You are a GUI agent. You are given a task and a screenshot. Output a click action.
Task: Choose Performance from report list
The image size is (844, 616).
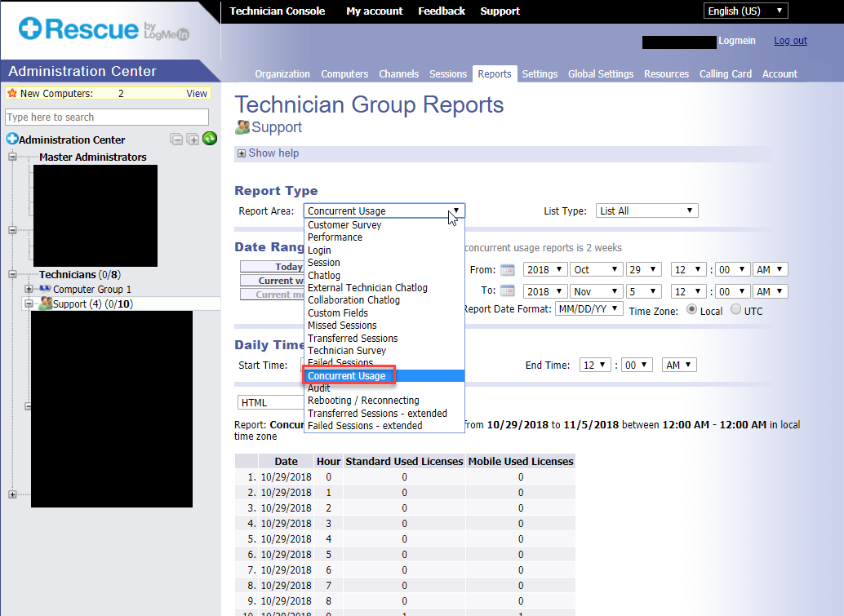[384, 237]
